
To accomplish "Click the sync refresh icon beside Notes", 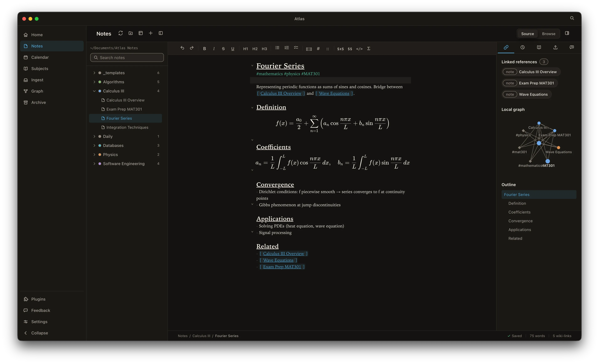I will (x=121, y=33).
